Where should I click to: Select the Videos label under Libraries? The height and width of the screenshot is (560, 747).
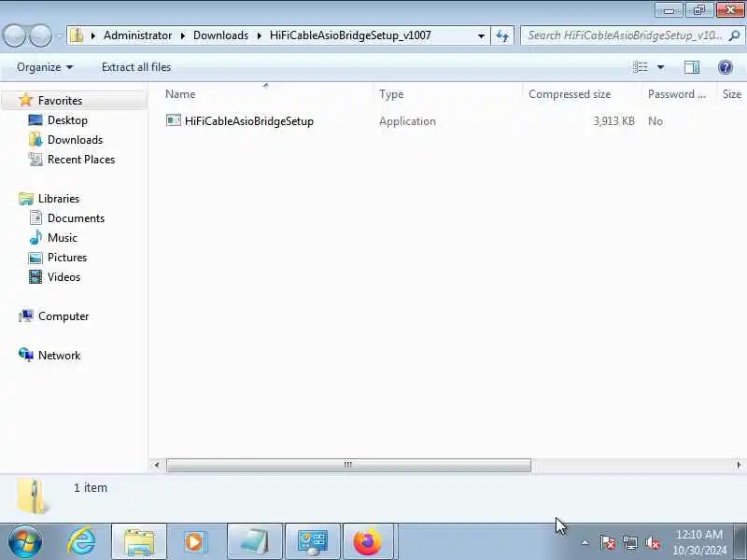point(63,277)
